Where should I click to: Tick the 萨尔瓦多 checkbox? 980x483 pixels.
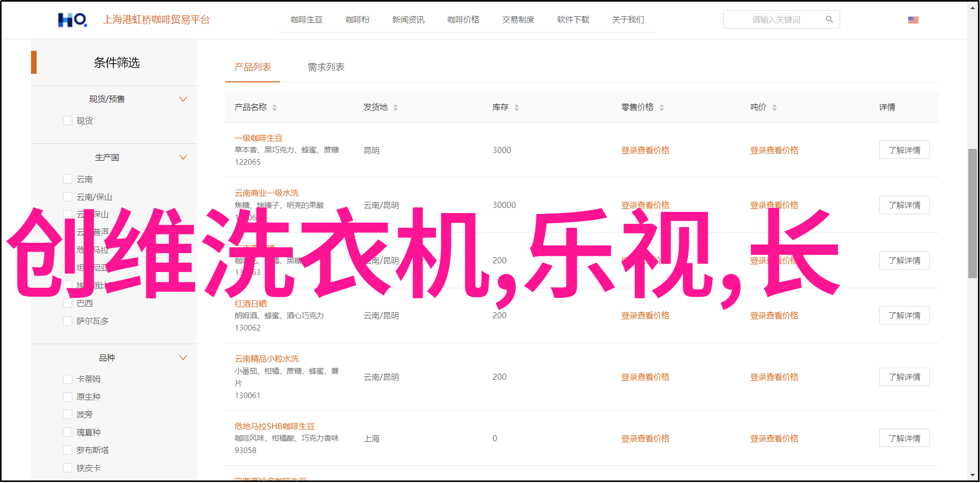pyautogui.click(x=68, y=321)
